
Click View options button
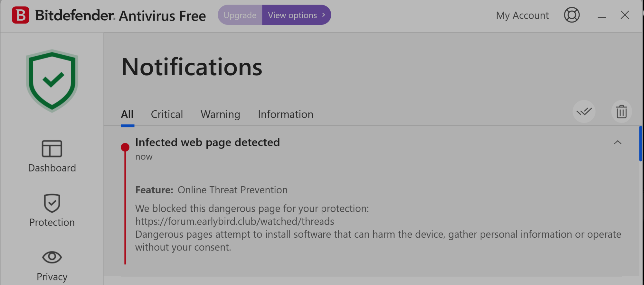(x=296, y=15)
